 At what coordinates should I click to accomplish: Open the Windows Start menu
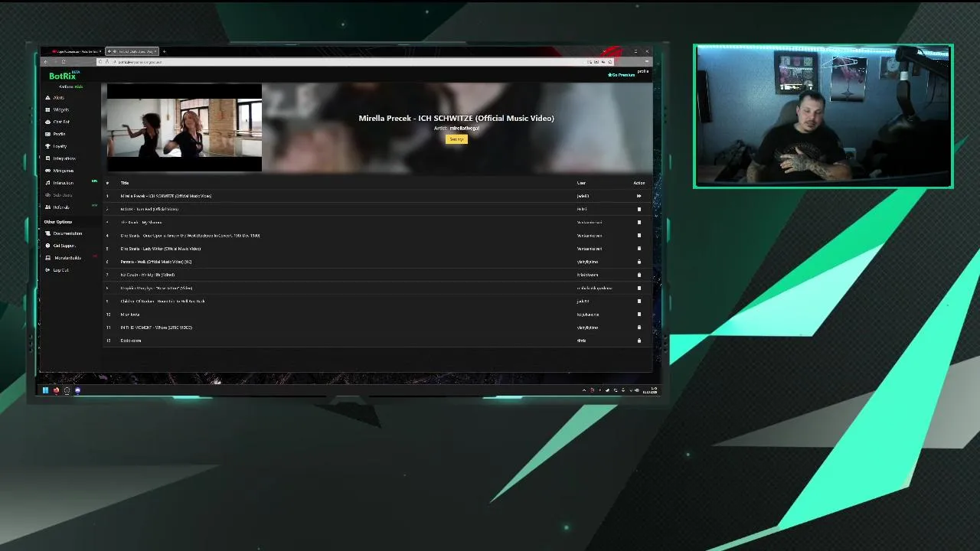click(45, 390)
